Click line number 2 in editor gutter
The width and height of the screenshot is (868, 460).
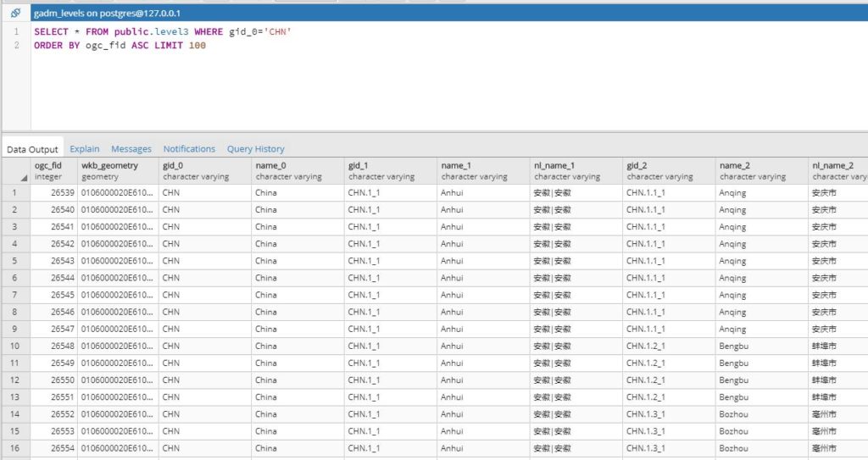click(x=16, y=46)
